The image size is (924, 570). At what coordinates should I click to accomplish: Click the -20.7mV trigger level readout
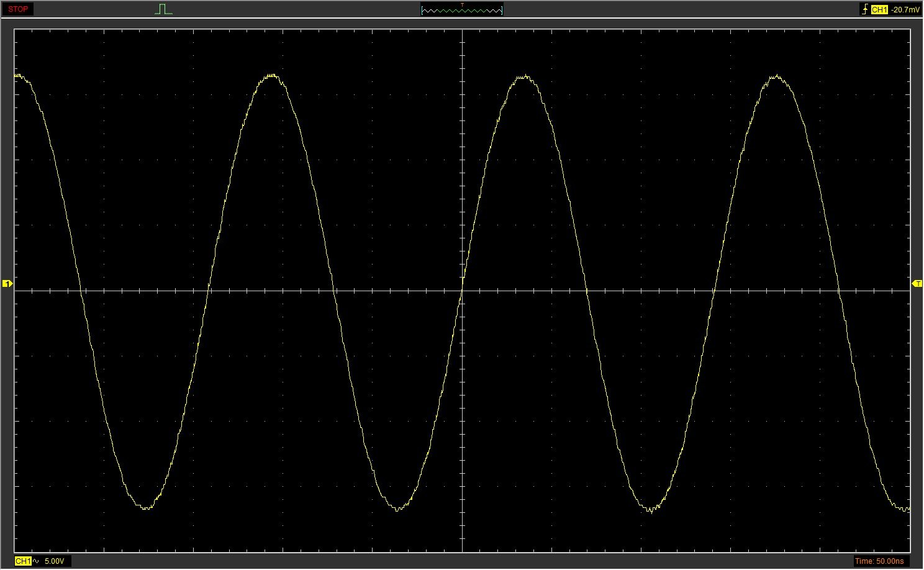pyautogui.click(x=905, y=10)
